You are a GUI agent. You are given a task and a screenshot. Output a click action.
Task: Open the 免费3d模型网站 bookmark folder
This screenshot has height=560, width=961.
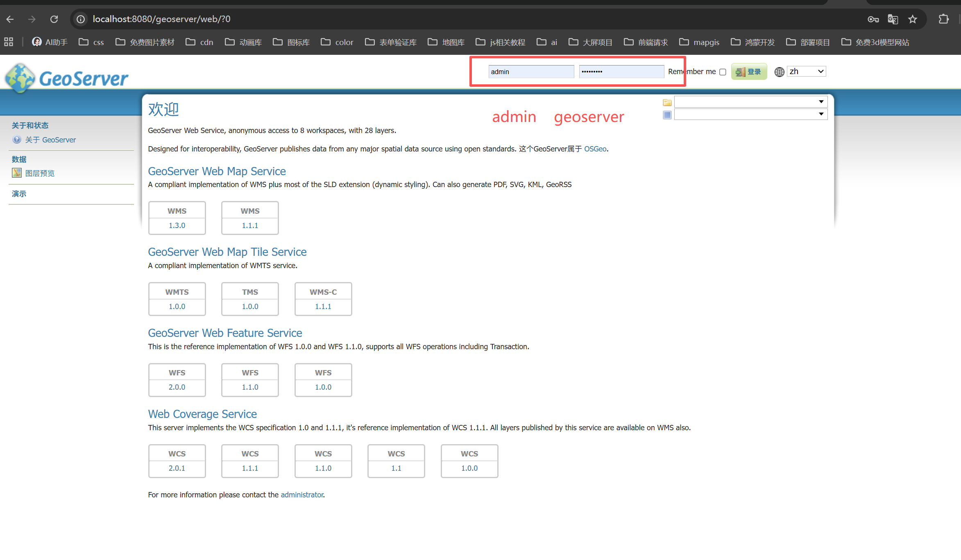[875, 42]
